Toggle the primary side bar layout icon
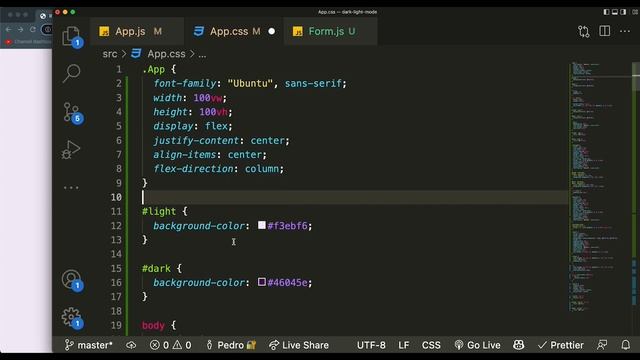The width and height of the screenshot is (640, 360). pos(607,12)
